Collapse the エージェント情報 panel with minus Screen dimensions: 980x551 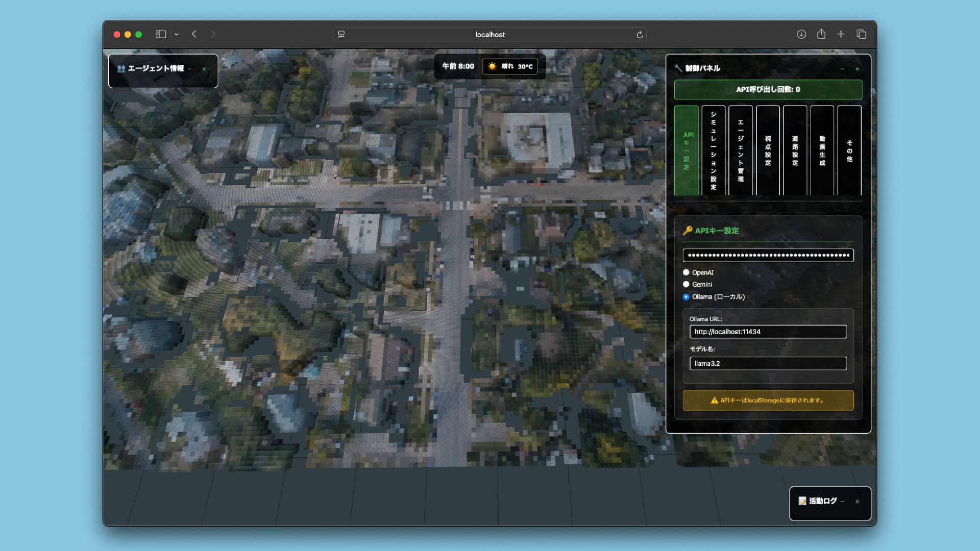point(189,69)
